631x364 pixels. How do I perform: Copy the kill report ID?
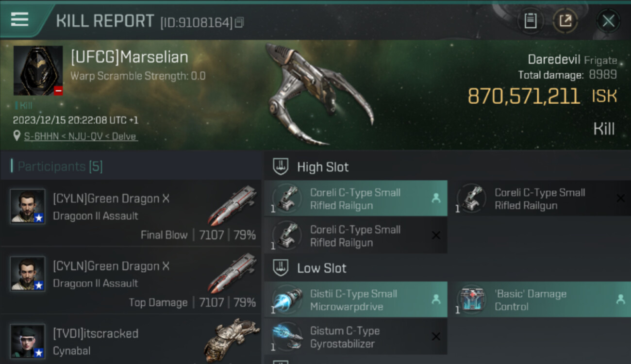click(x=239, y=22)
